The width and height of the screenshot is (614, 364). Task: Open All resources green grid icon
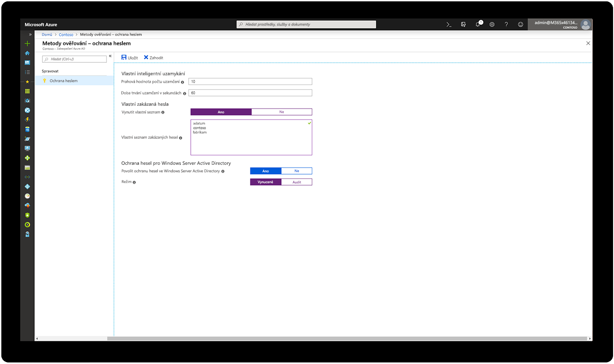point(27,91)
